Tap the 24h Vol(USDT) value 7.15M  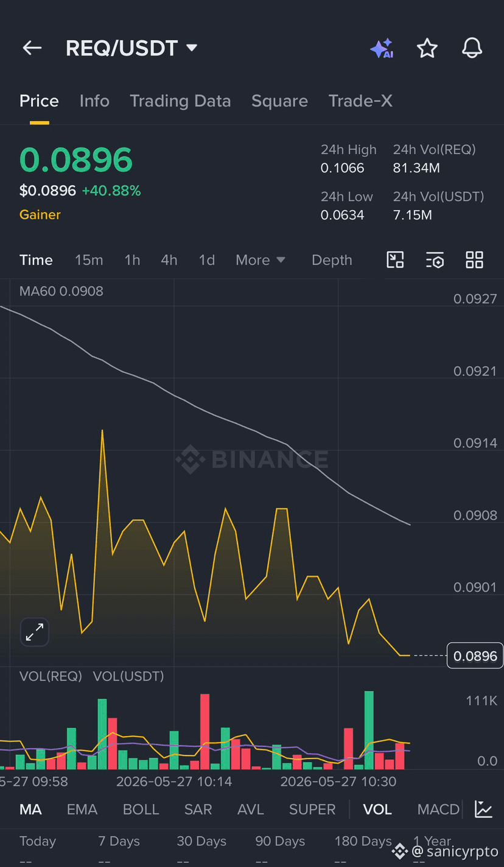(x=413, y=215)
